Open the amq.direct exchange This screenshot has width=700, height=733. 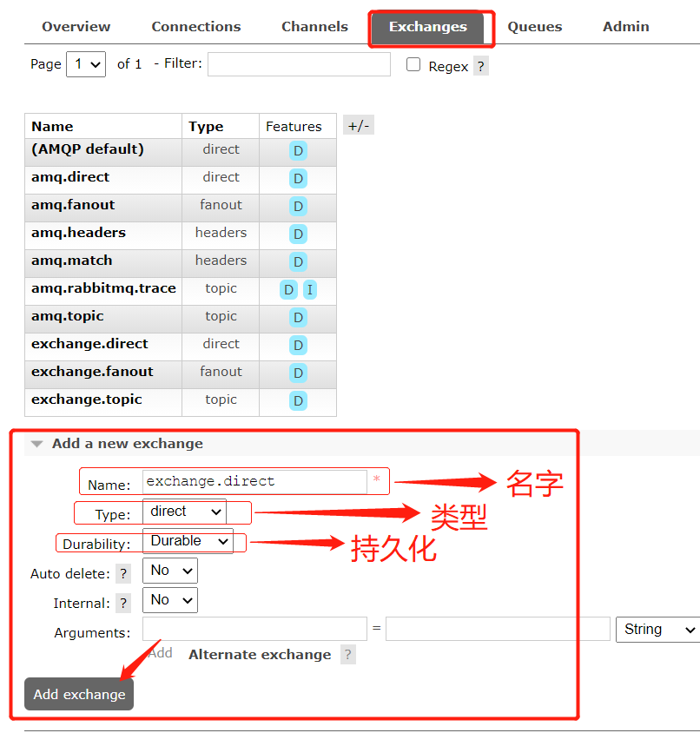coord(70,177)
